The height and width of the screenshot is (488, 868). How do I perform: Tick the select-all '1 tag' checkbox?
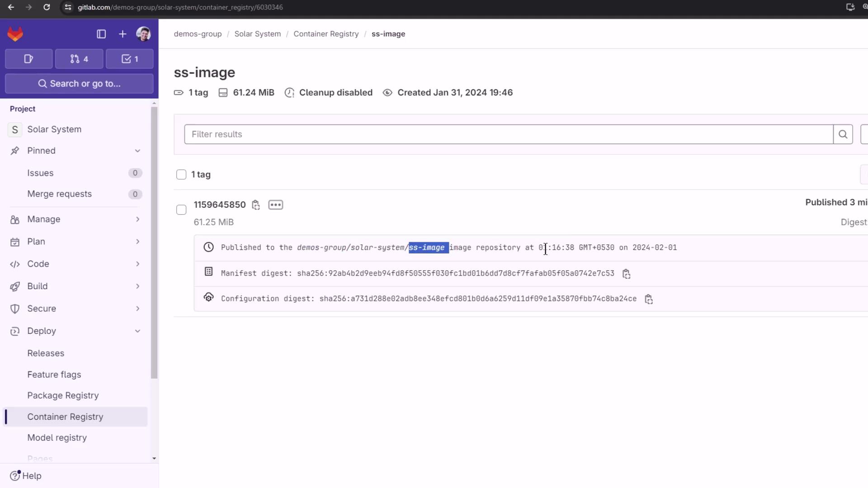[x=181, y=174]
